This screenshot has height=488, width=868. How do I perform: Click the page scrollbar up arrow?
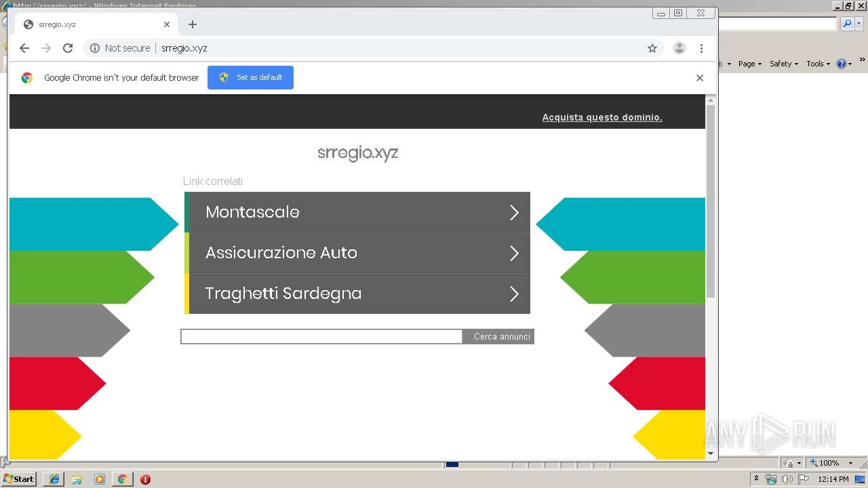click(x=711, y=100)
